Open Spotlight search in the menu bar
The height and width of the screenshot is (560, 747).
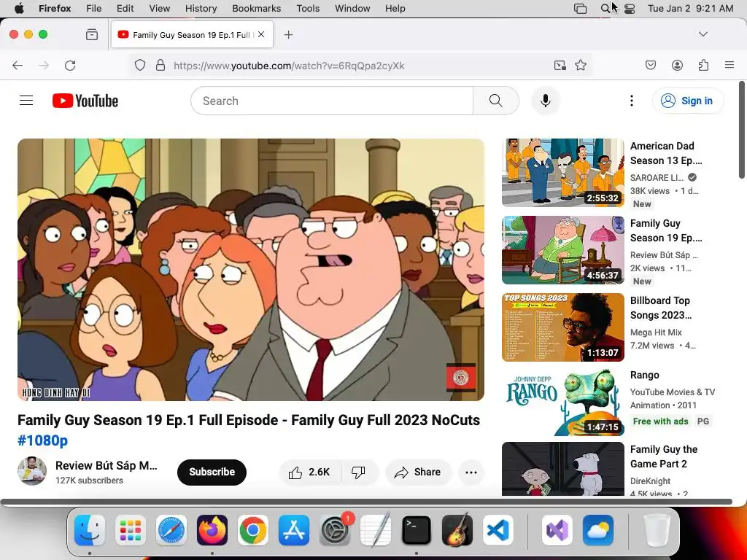tap(605, 9)
